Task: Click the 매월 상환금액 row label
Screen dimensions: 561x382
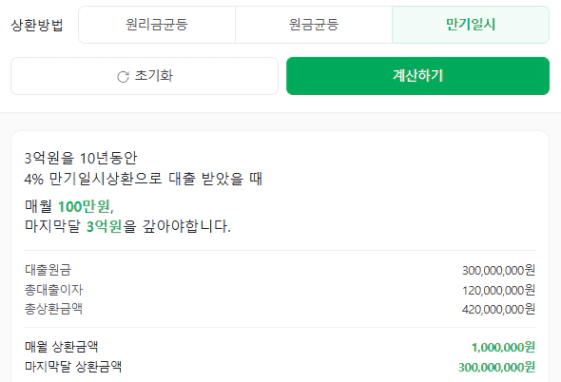Action: 61,347
